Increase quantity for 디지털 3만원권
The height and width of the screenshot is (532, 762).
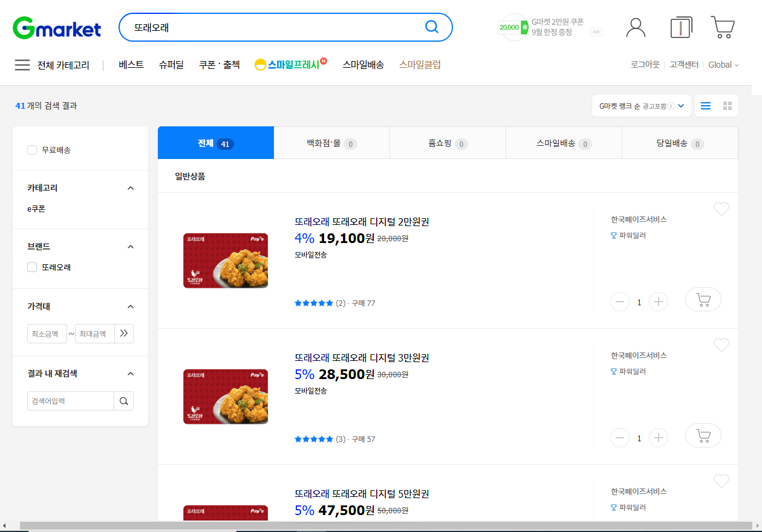pos(659,438)
